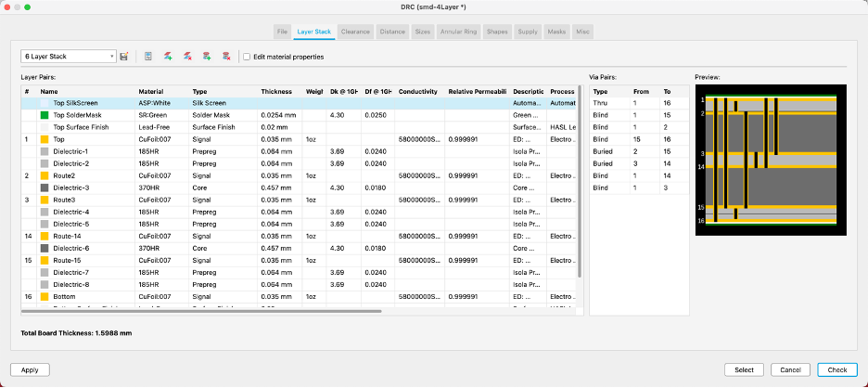Open the 6 Layer Stack dropdown
This screenshot has width=868, height=388.
pyautogui.click(x=69, y=57)
